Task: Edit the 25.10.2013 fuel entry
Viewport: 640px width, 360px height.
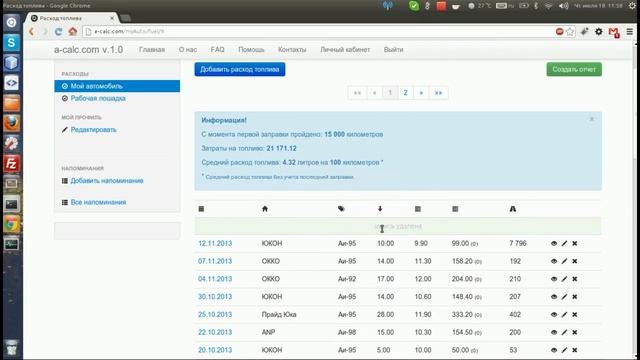Action: coord(564,315)
